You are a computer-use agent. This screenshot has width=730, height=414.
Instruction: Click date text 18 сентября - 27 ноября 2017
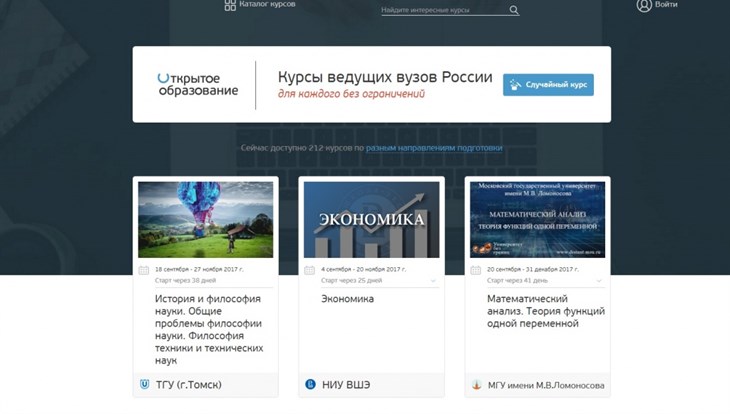click(199, 269)
